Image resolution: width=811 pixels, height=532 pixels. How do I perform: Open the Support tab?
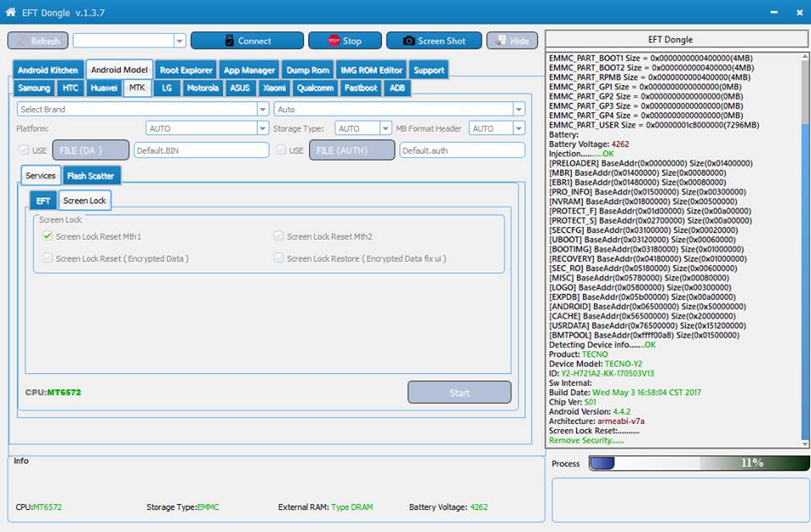tap(429, 70)
